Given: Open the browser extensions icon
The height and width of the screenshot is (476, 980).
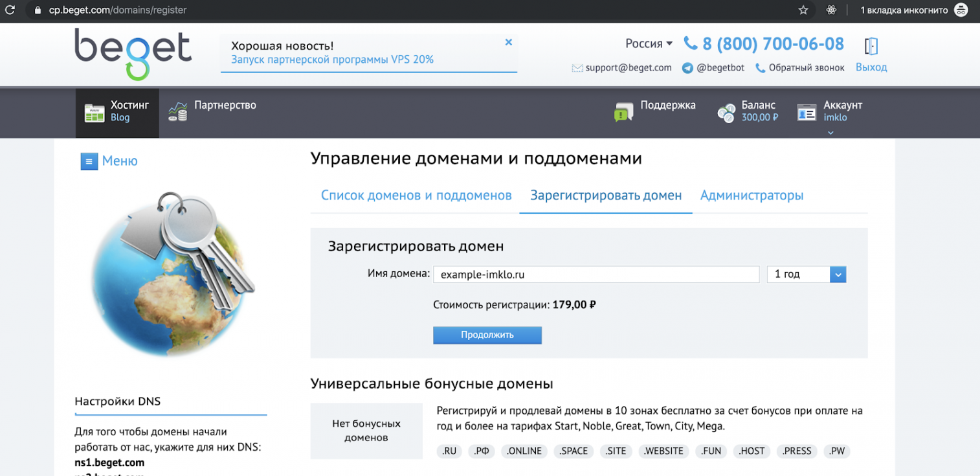Looking at the screenshot, I should pos(832,10).
